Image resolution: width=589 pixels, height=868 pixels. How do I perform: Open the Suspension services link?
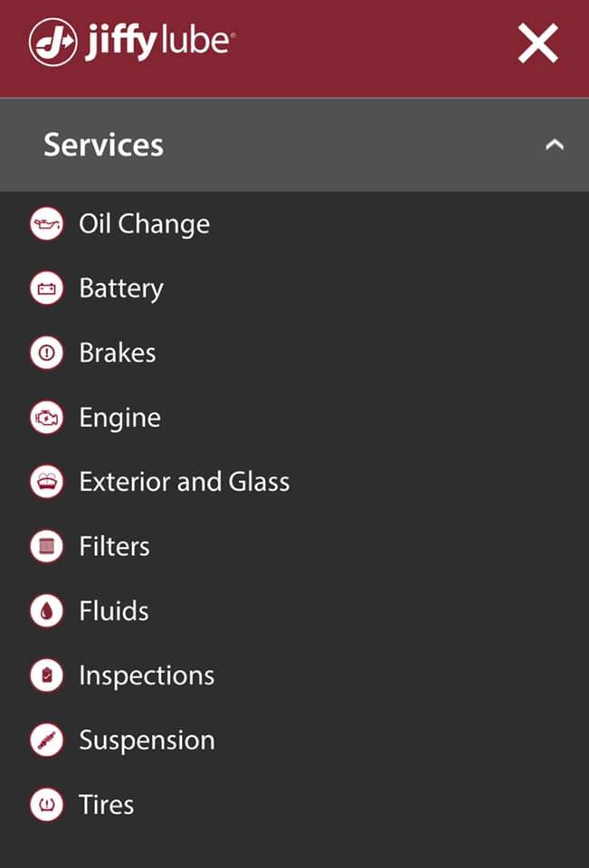pos(147,741)
